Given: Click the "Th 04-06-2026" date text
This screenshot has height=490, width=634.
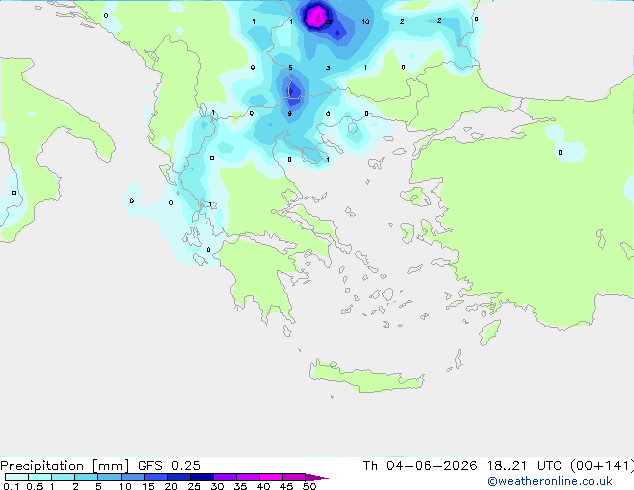Looking at the screenshot, I should 420,466.
